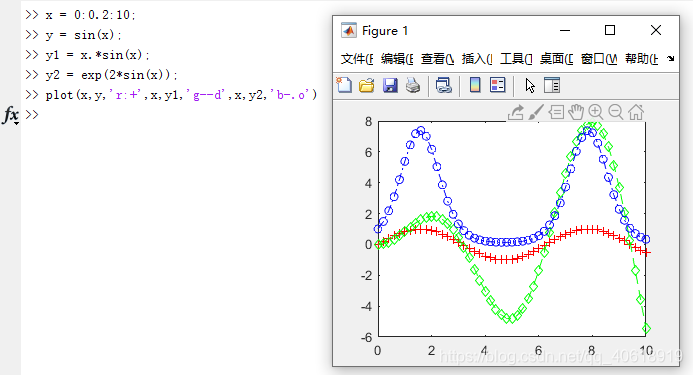693x375 pixels.
Task: Minimize the Figure 1 window
Action: [x=565, y=31]
